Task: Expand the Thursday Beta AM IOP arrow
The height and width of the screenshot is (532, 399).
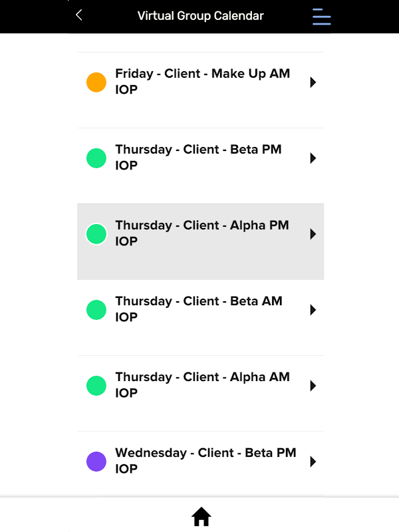Action: click(x=313, y=310)
